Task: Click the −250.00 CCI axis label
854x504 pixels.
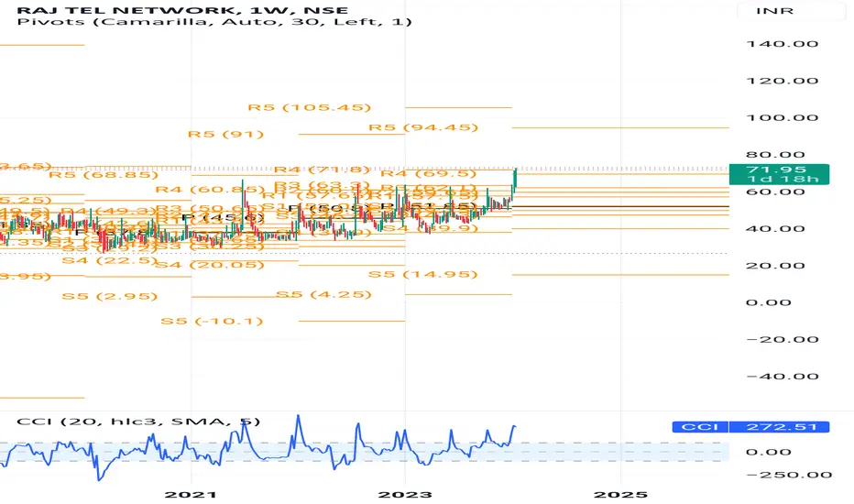Action: click(789, 475)
